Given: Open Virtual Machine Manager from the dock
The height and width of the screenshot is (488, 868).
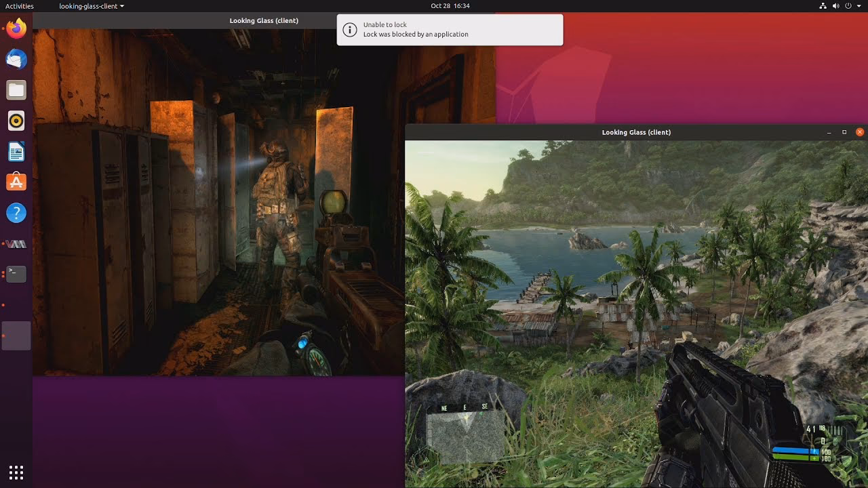Looking at the screenshot, I should 16,244.
